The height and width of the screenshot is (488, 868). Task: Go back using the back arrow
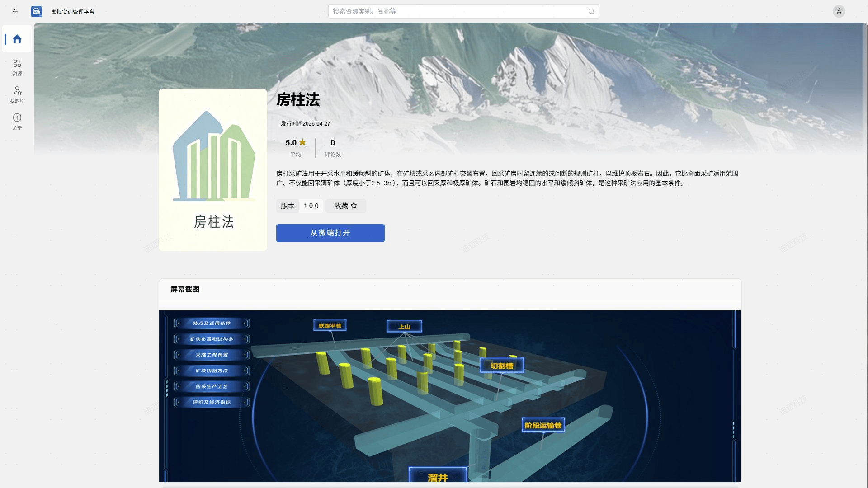pyautogui.click(x=15, y=11)
